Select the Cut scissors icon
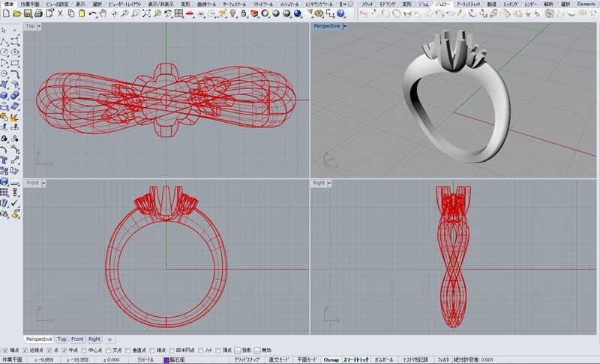The width and height of the screenshot is (600, 364). 60,14
